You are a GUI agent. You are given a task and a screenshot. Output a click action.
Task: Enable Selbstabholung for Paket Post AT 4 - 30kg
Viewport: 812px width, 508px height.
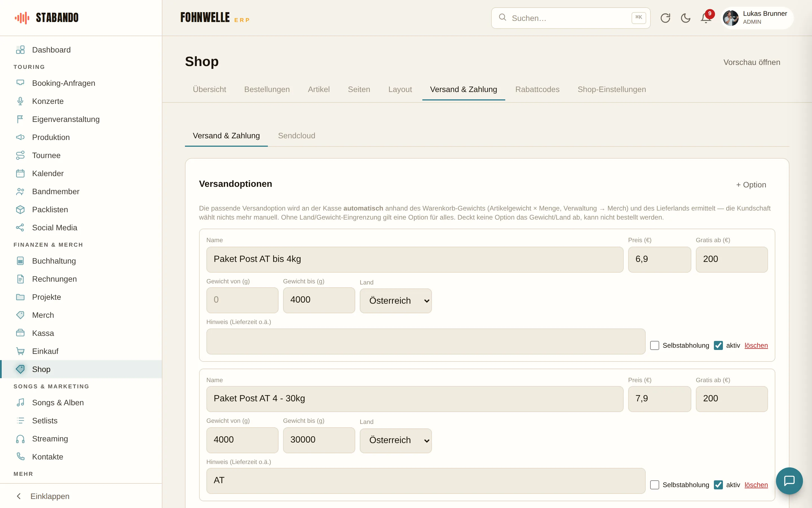click(x=654, y=485)
